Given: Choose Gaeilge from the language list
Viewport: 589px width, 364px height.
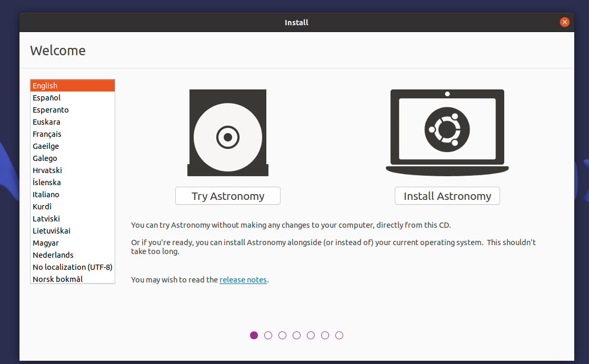Looking at the screenshot, I should (x=73, y=146).
